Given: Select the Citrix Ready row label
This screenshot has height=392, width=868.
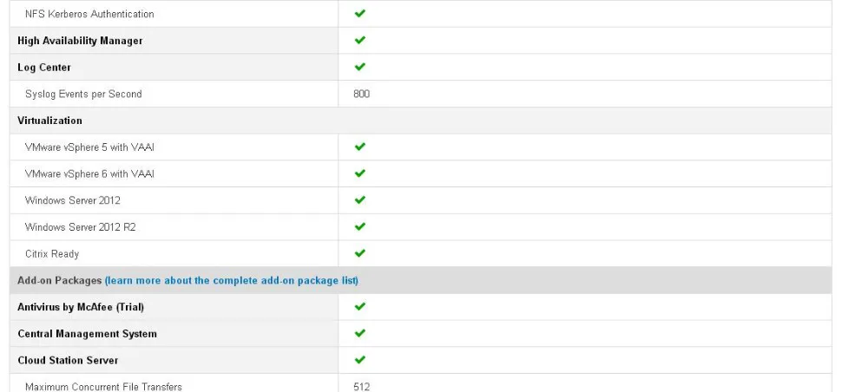Looking at the screenshot, I should pos(52,254).
